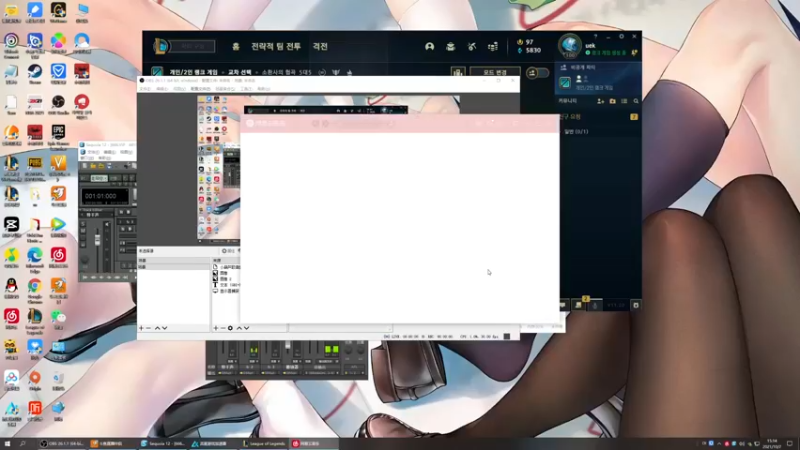Click the plus under OBS scenes list

click(x=141, y=328)
